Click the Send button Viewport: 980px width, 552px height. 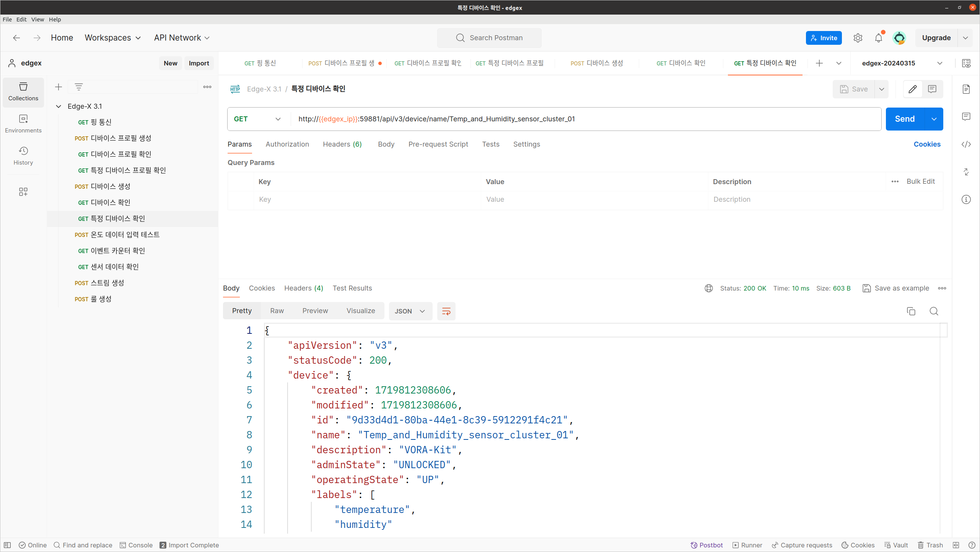(905, 119)
